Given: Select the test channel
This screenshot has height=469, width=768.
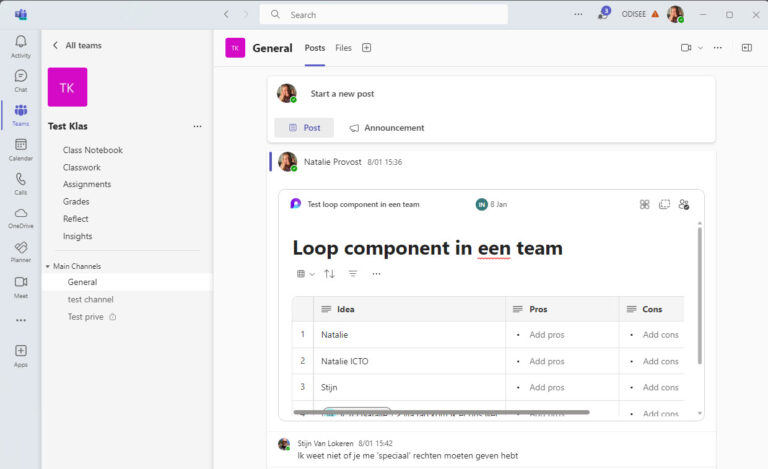Looking at the screenshot, I should (90, 299).
